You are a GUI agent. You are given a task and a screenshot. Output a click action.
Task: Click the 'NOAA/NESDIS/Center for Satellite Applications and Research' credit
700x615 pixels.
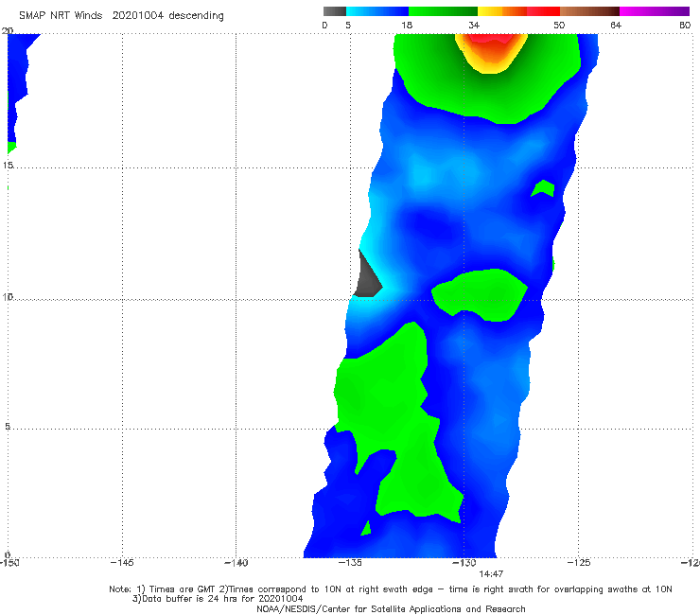(391, 608)
